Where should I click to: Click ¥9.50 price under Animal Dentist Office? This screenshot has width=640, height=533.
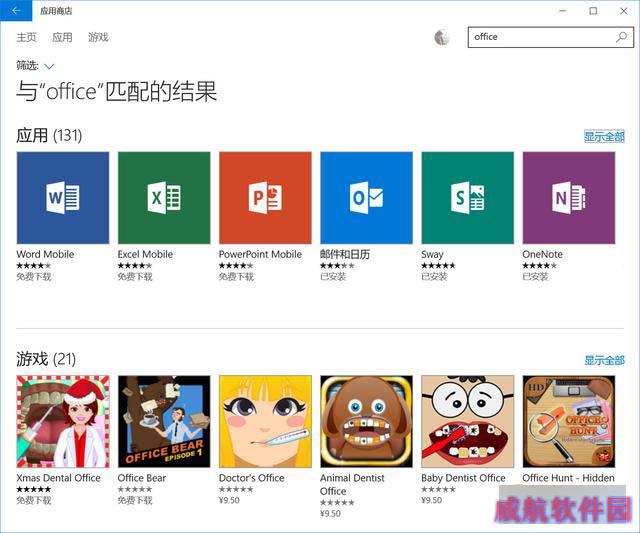click(330, 514)
